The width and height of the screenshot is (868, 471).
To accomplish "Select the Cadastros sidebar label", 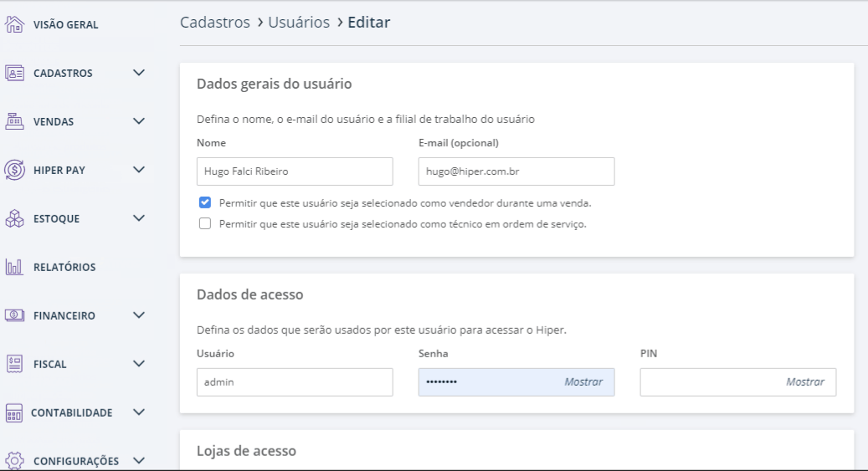I will click(63, 73).
